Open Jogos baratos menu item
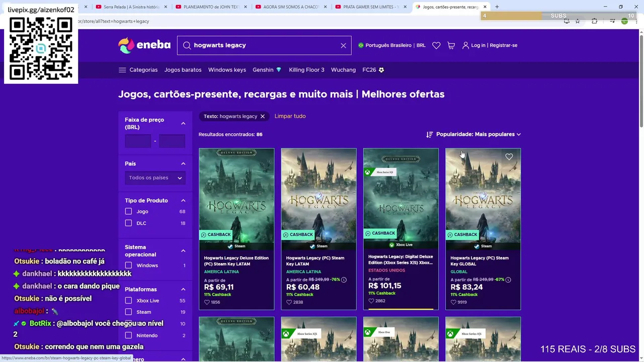This screenshot has height=362, width=644. pos(183,70)
